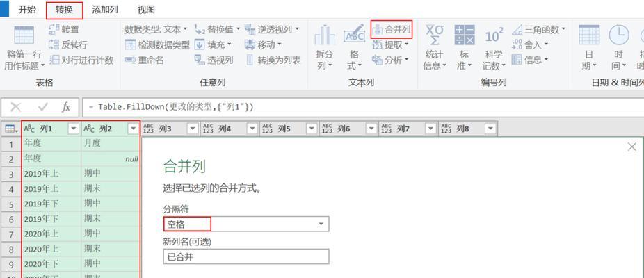This screenshot has width=644, height=278.
Task: Click the Transpose (转置) icon
Action: click(x=54, y=29)
